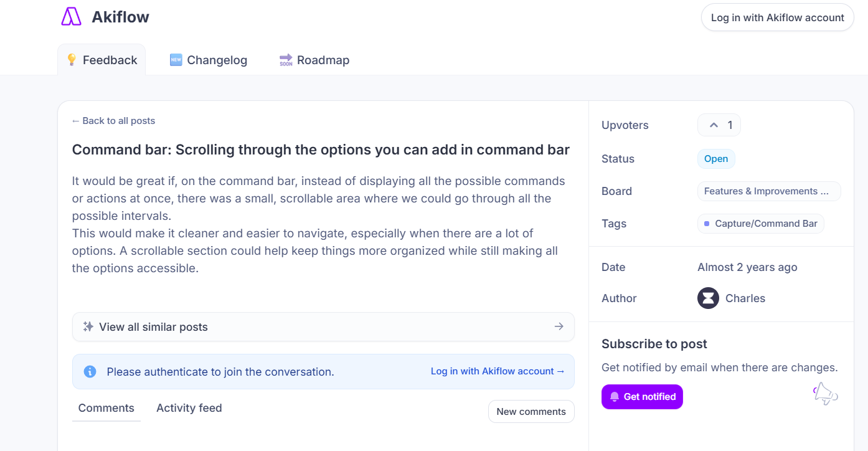Screen dimensions: 868x451
Task: Click the Subscribe to post heading
Action: [654, 344]
